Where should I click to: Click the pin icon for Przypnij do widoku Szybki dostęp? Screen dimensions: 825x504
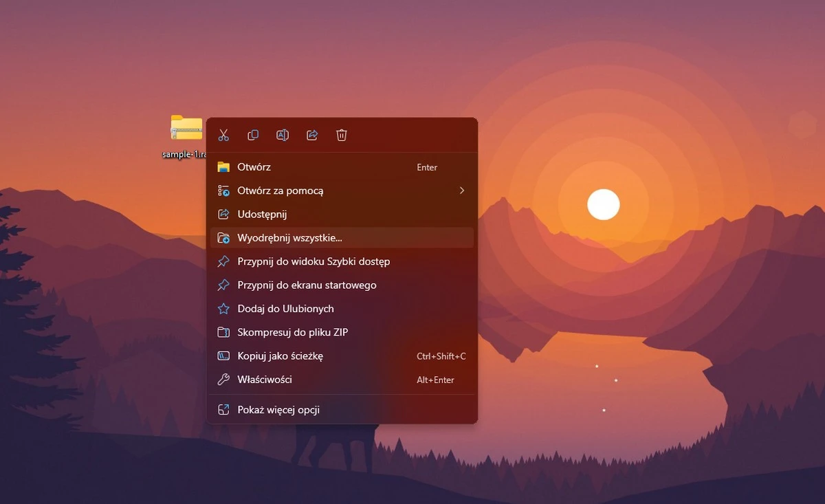click(x=223, y=261)
